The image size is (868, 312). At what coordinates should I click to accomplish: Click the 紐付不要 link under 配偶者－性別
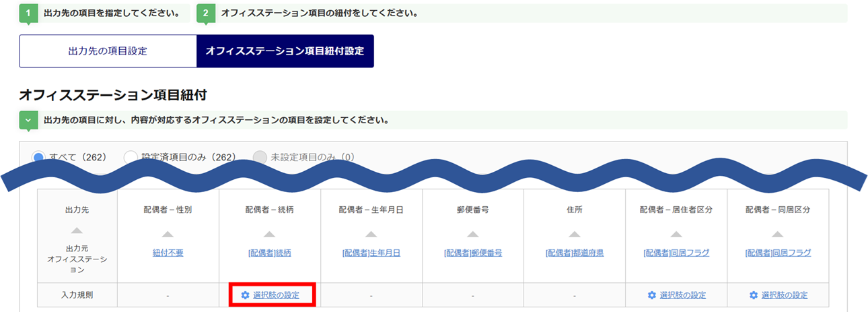168,253
